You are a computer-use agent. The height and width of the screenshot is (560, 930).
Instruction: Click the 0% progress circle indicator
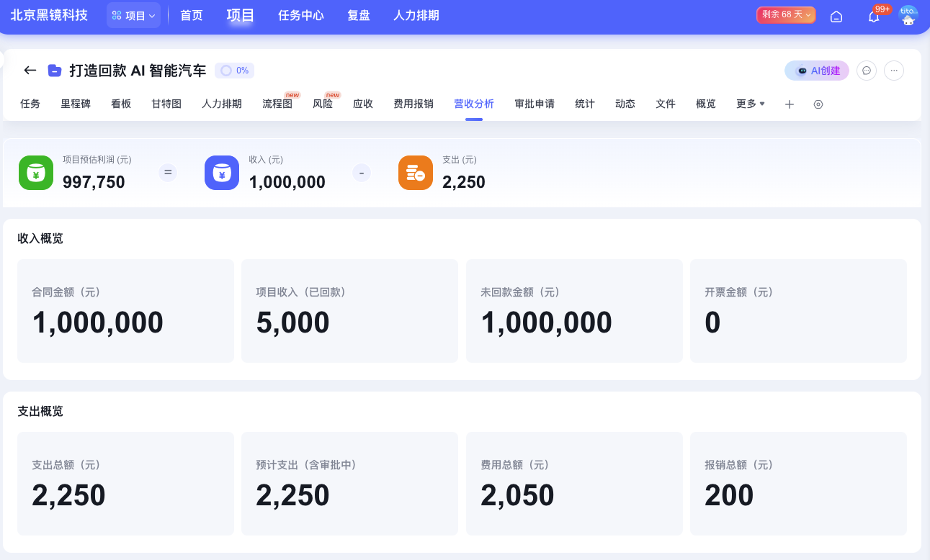(x=235, y=71)
